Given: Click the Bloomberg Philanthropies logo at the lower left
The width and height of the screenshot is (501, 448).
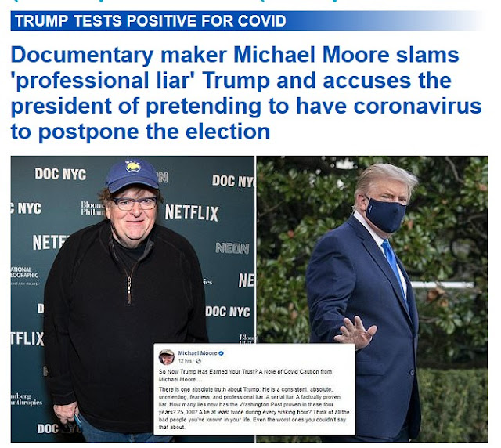Looking at the screenshot, I should coord(26,399).
